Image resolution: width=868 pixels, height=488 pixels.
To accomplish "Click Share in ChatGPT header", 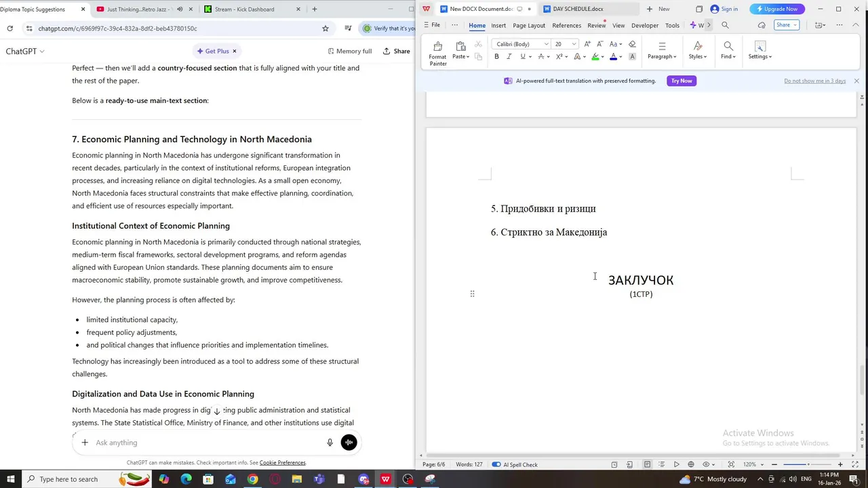I will coord(397,51).
